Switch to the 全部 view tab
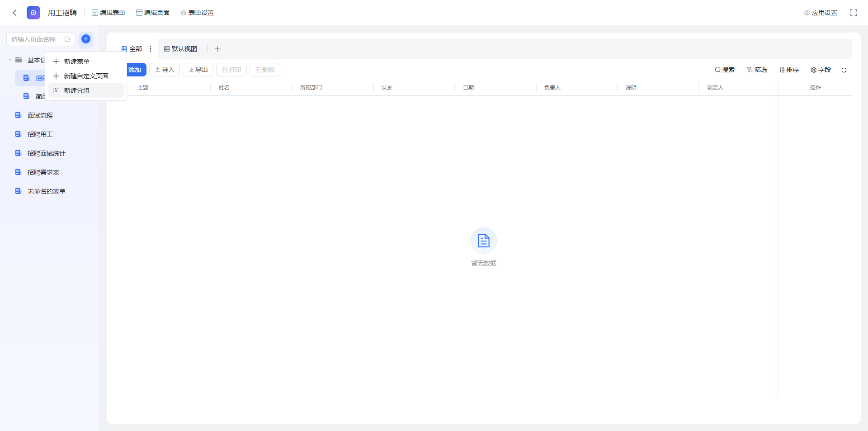 pos(132,49)
